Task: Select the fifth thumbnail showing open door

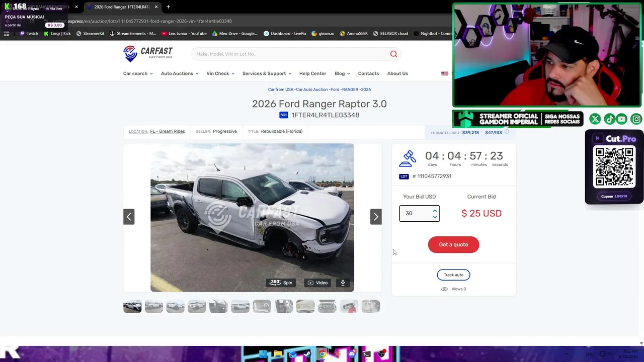Action: click(x=218, y=306)
